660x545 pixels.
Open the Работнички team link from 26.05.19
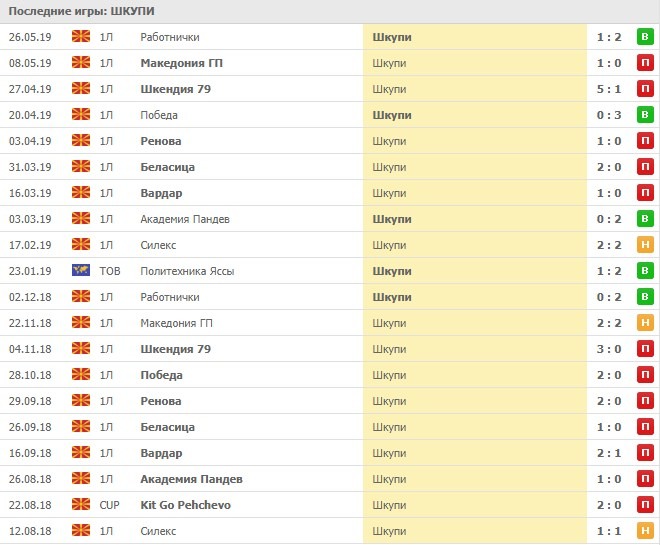click(x=170, y=37)
